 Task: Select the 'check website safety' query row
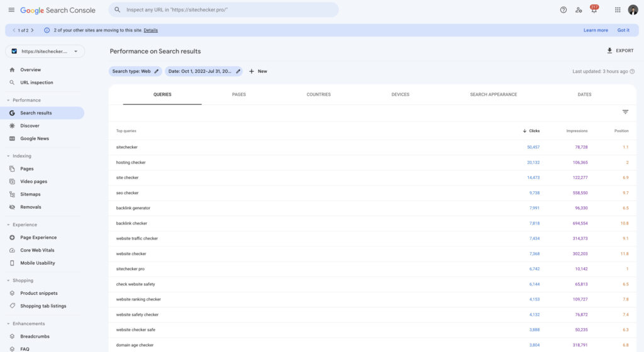tap(372, 284)
